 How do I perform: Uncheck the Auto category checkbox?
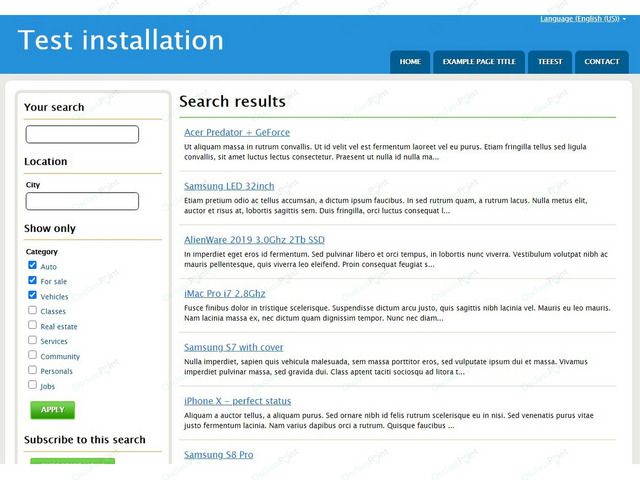click(32, 265)
